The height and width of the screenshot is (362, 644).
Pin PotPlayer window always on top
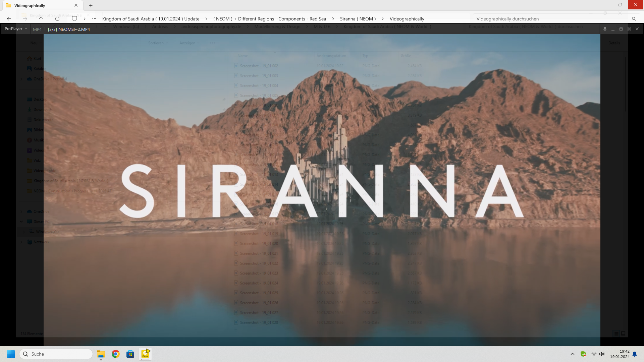tap(605, 29)
